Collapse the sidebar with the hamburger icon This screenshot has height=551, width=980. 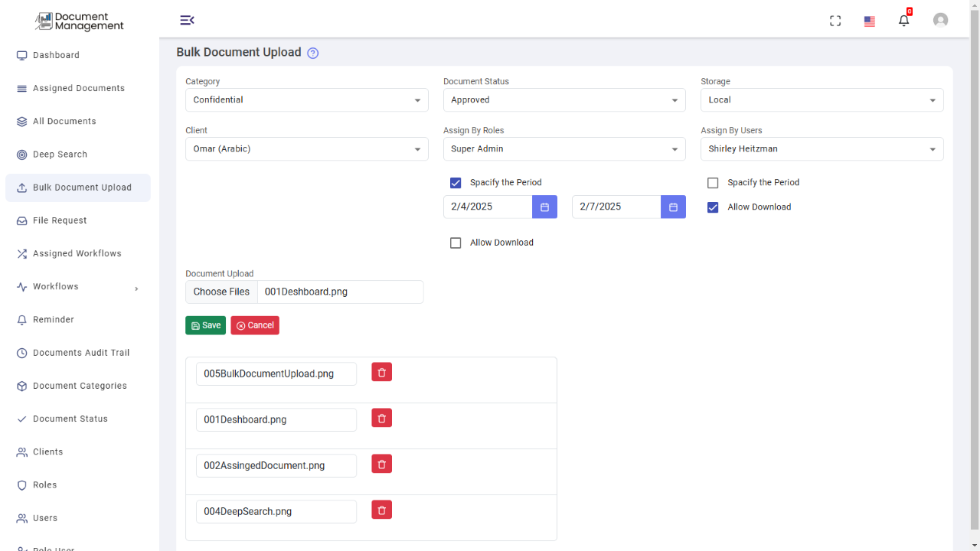click(x=188, y=20)
